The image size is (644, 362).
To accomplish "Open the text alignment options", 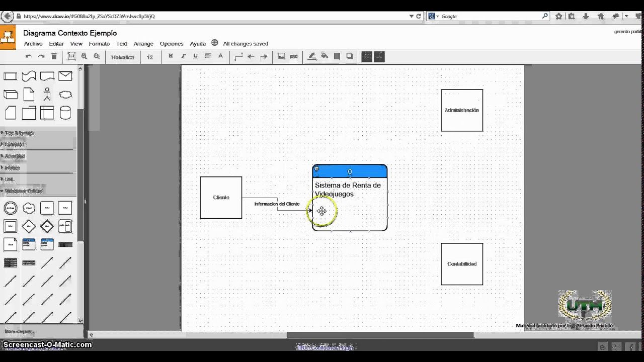I will (208, 56).
